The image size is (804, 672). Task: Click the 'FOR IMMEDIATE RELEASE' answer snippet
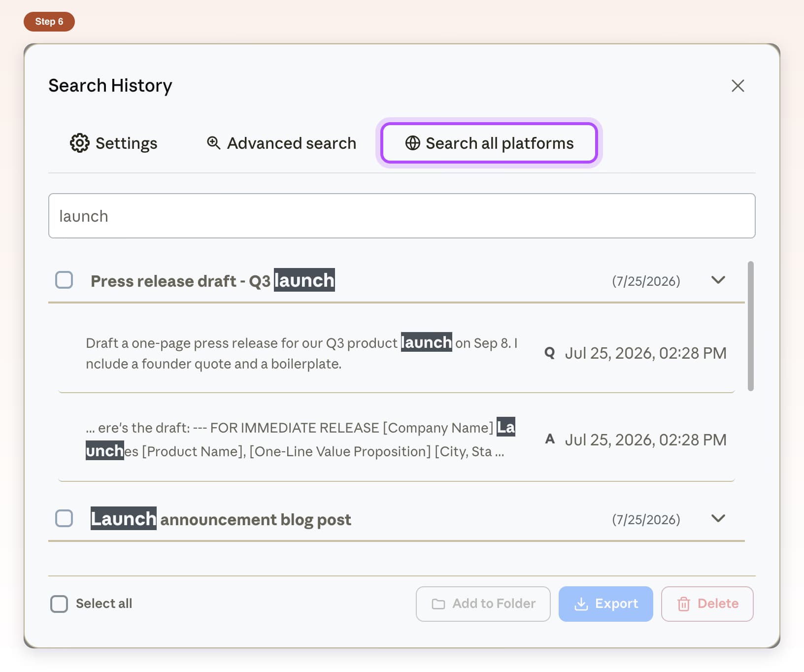(301, 439)
